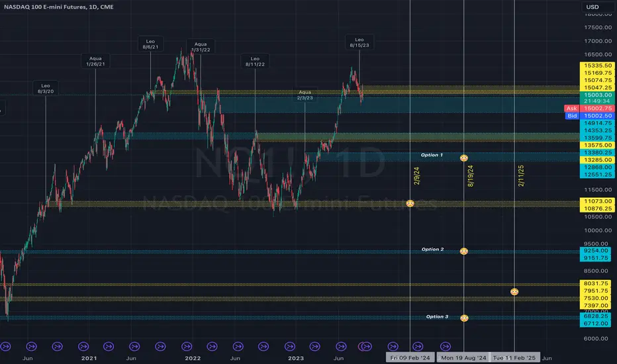
Task: Click the 15335.50 yellow price label
Action: click(x=597, y=66)
